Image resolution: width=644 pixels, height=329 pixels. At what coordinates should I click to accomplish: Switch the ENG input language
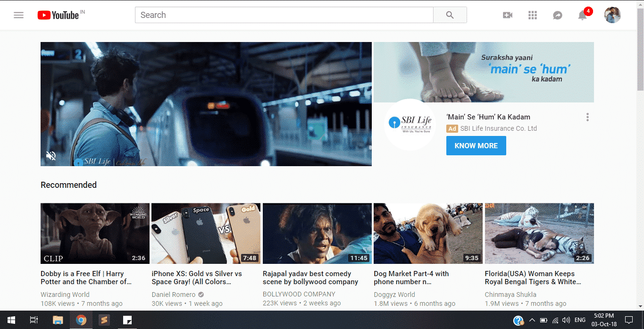point(580,320)
